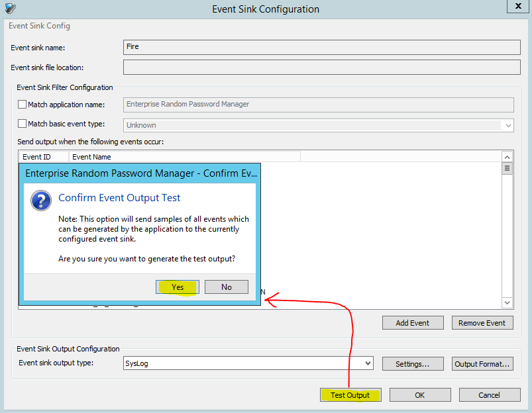
Task: Enable the Match application name checkbox
Action: pos(23,105)
